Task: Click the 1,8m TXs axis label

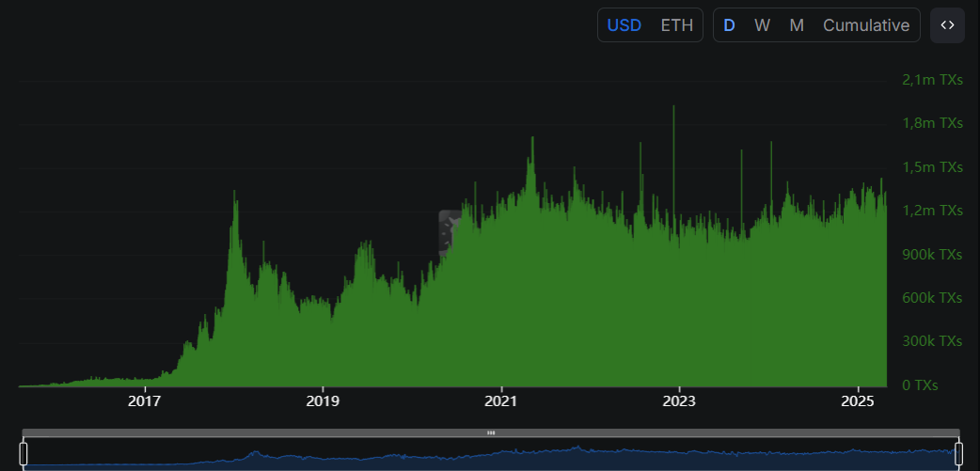Action: [932, 123]
